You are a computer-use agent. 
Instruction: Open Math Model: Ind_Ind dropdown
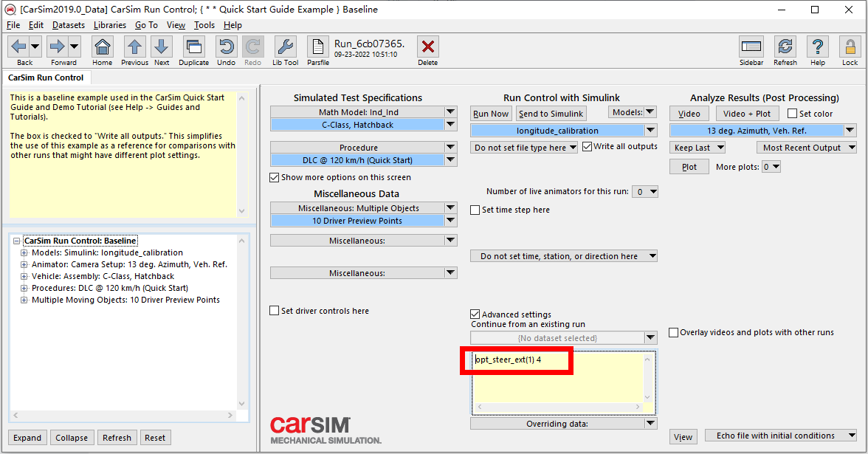[450, 112]
